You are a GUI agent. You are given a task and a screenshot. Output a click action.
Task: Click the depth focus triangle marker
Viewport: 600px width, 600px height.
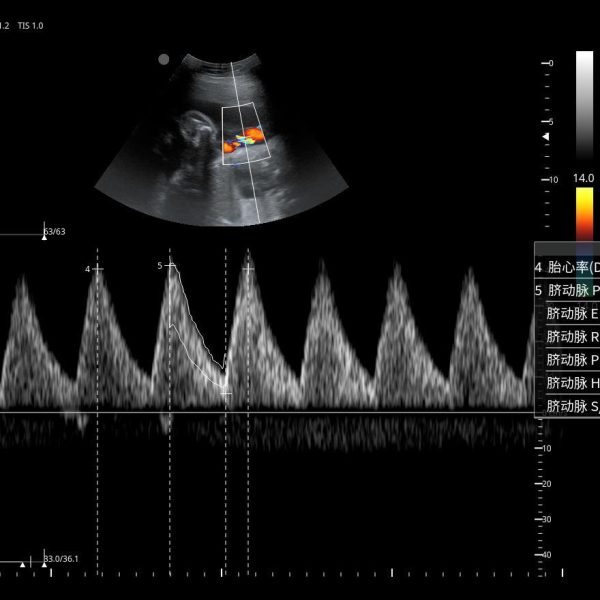(545, 136)
